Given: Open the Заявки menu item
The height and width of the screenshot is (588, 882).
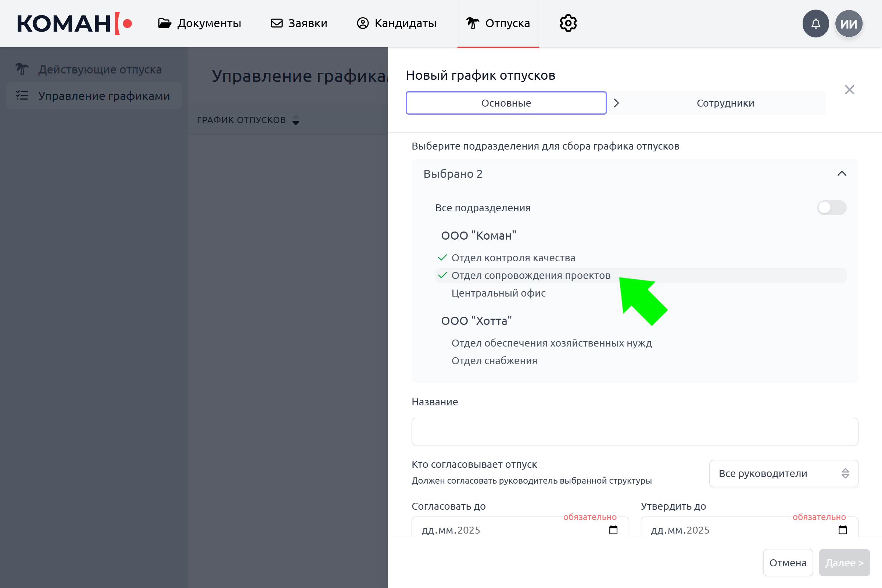Looking at the screenshot, I should pyautogui.click(x=299, y=23).
